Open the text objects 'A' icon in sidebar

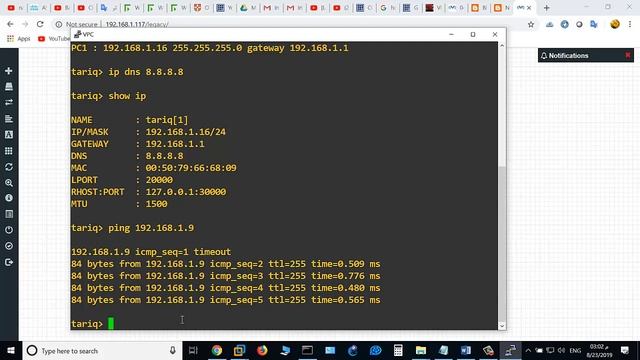(9, 135)
